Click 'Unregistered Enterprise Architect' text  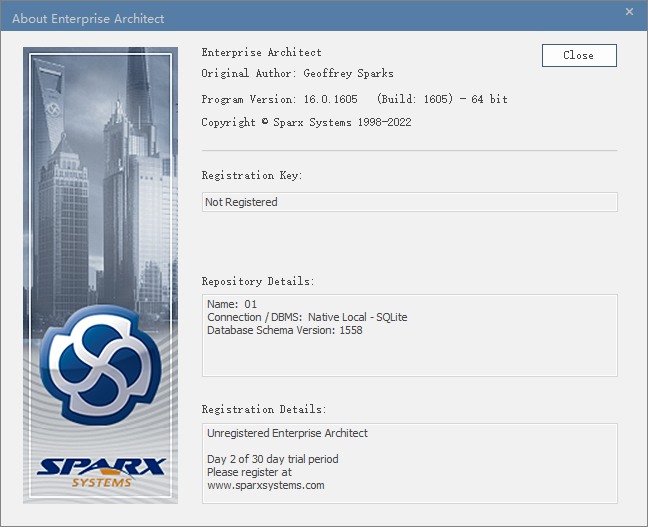tap(287, 433)
